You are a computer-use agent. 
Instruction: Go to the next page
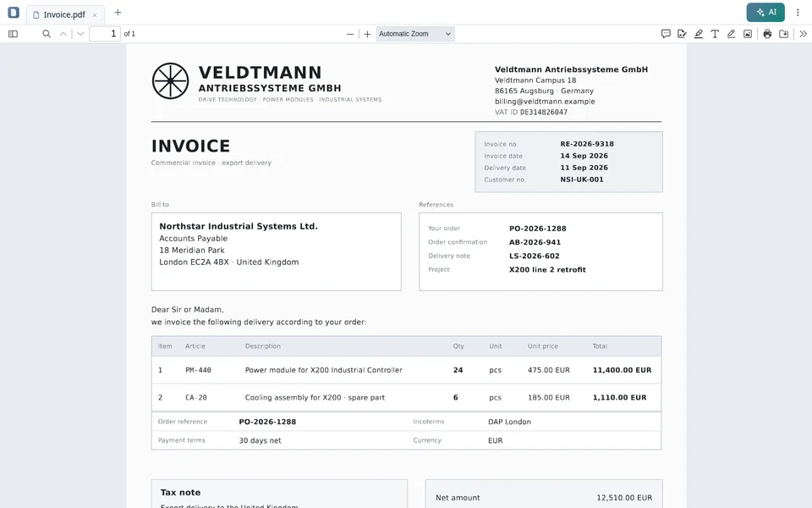(80, 34)
